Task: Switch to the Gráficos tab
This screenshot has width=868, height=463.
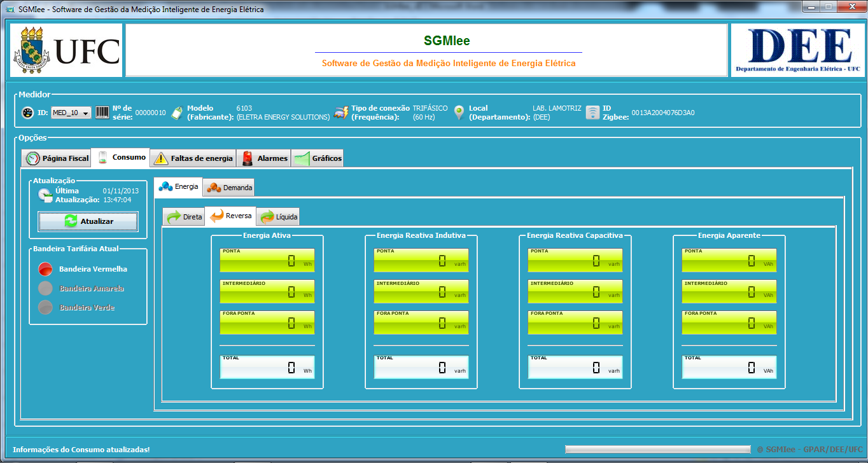Action: [x=317, y=158]
